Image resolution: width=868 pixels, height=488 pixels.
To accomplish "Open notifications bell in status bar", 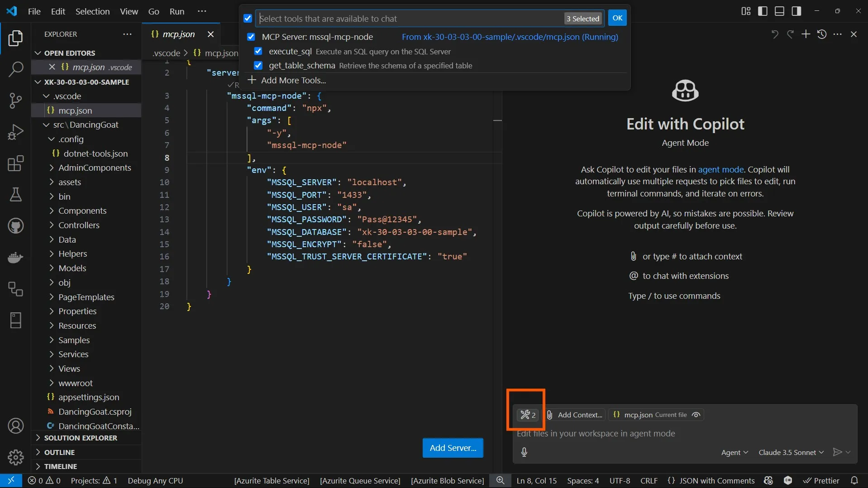I will tap(854, 480).
